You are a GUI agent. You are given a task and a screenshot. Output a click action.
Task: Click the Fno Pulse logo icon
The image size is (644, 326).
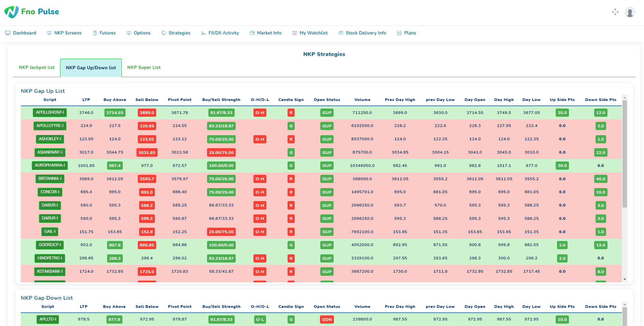tap(12, 12)
